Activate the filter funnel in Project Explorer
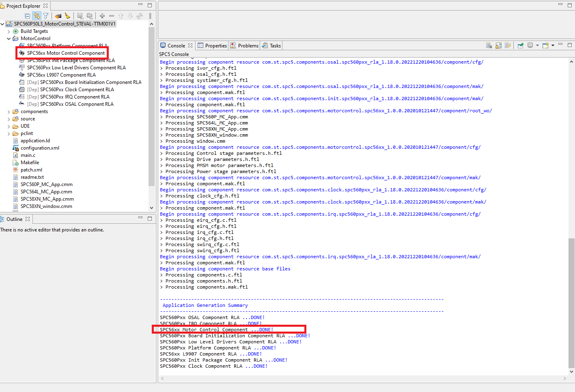 tap(46, 16)
